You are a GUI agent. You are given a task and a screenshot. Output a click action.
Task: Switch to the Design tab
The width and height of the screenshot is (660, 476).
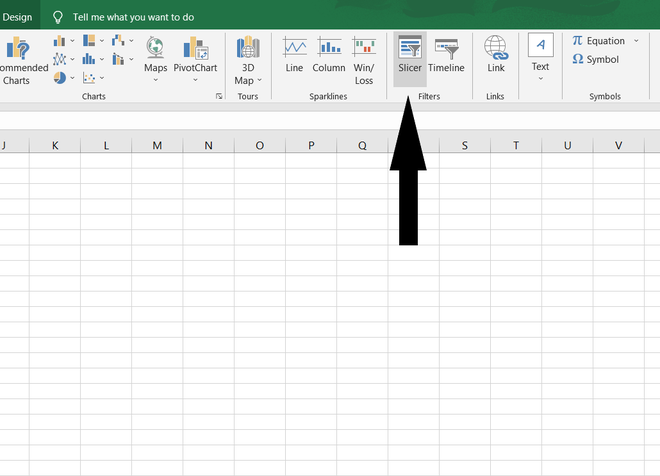click(17, 17)
